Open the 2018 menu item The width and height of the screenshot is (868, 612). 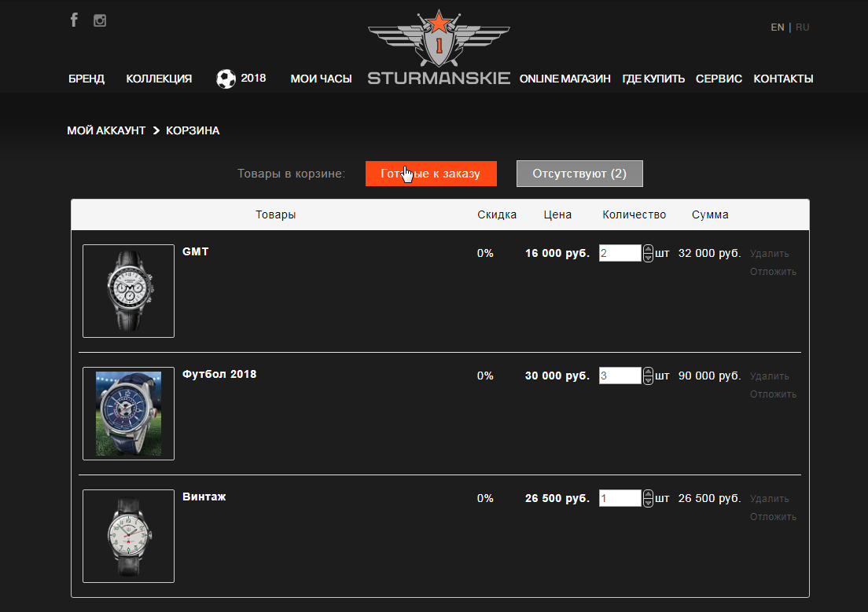[x=253, y=78]
